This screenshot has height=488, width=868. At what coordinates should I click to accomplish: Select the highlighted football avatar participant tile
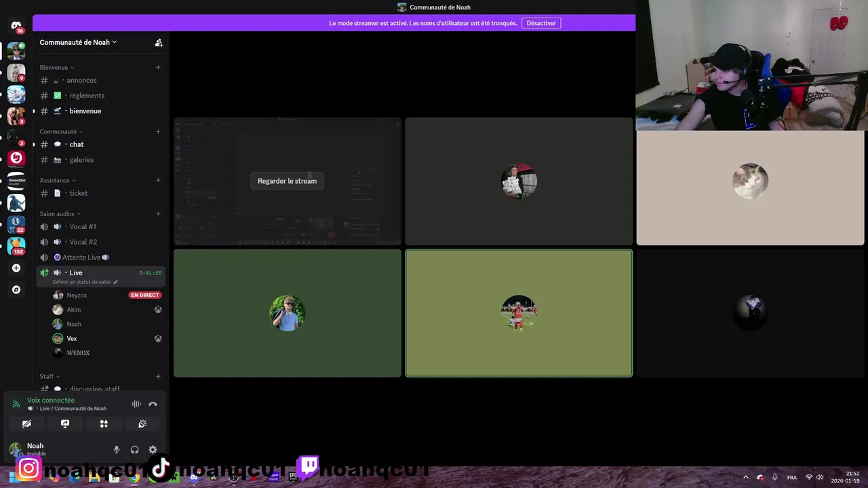coord(519,313)
